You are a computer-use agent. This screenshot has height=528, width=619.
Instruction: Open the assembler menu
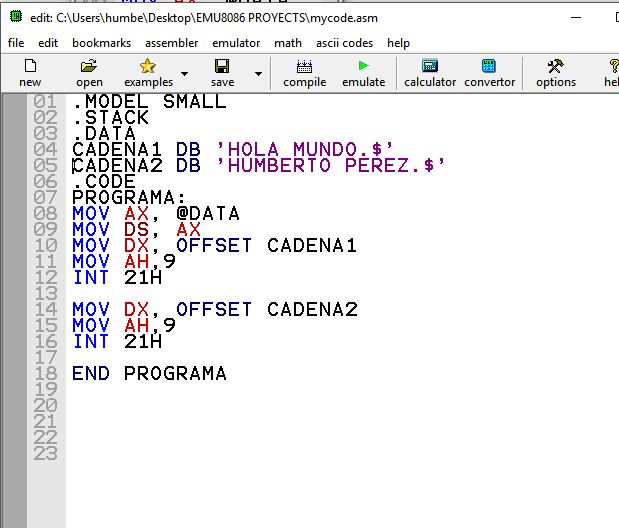[171, 43]
